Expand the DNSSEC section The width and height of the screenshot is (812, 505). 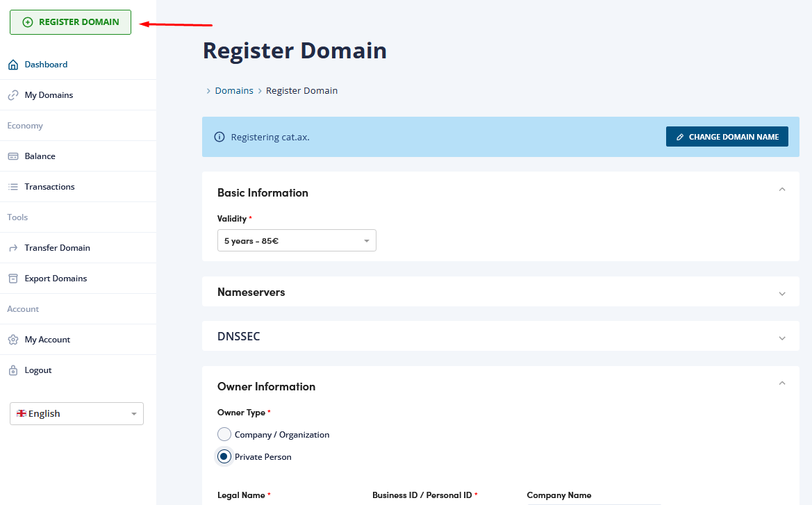(782, 338)
